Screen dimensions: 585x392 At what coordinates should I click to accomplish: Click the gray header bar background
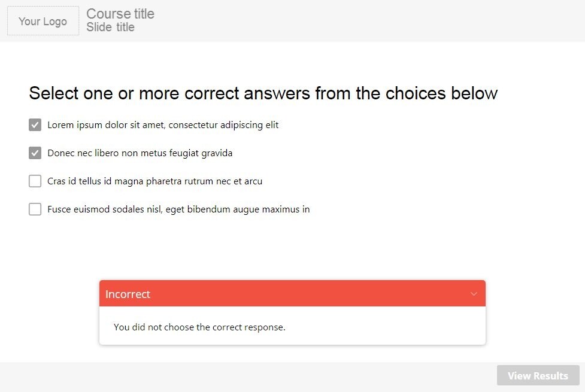[359, 21]
